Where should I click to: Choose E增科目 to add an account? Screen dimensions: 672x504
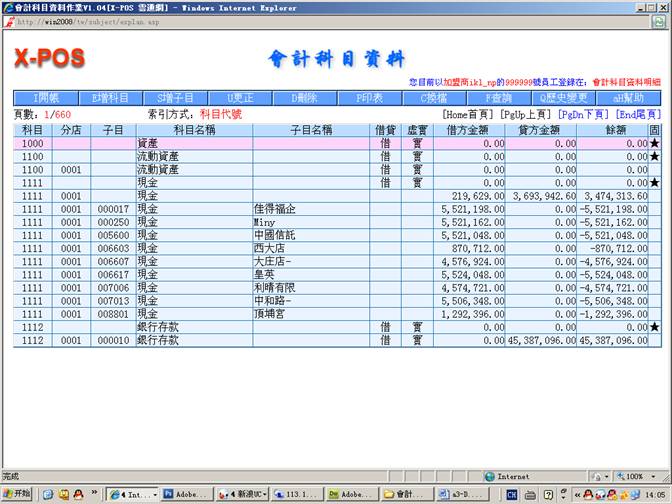[x=110, y=98]
